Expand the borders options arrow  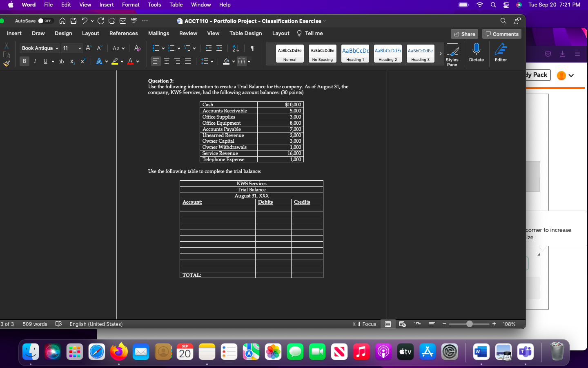(x=249, y=62)
